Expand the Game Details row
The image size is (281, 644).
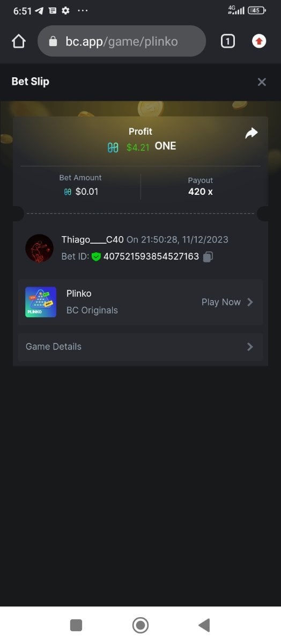click(x=140, y=347)
